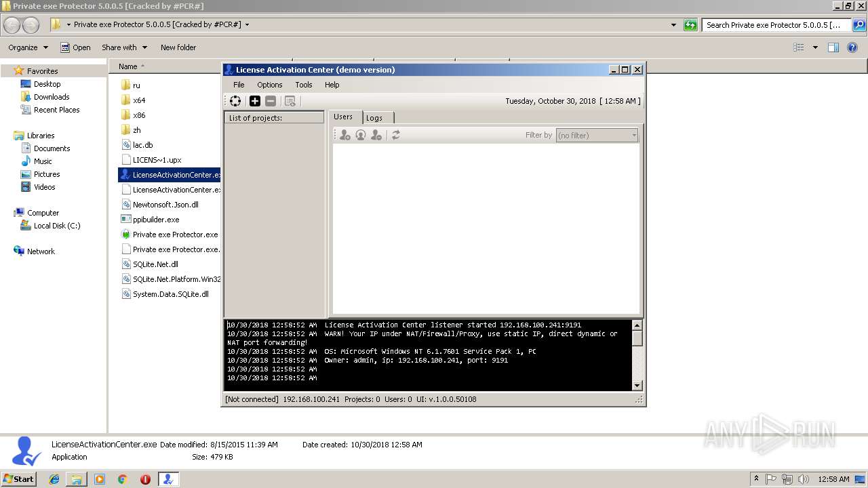Add a new project with plus icon
Viewport: 868px width, 488px height.
255,101
